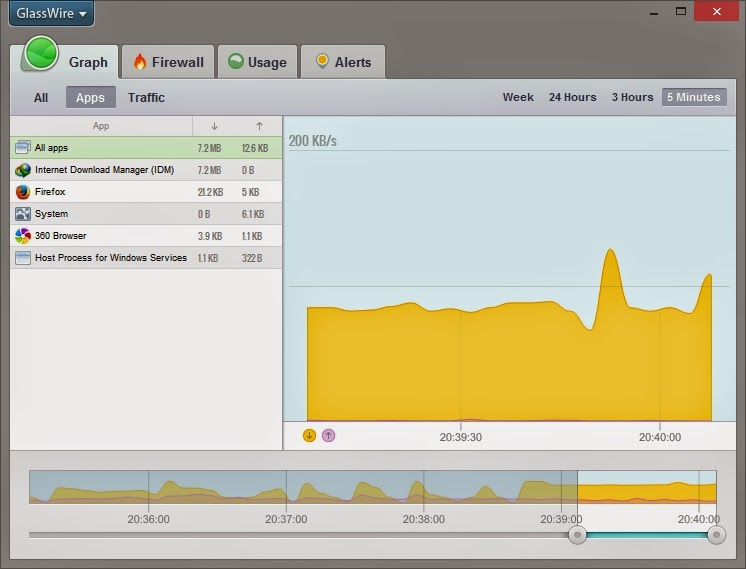This screenshot has height=569, width=746.
Task: Click the green Usage pie icon
Action: click(x=236, y=61)
